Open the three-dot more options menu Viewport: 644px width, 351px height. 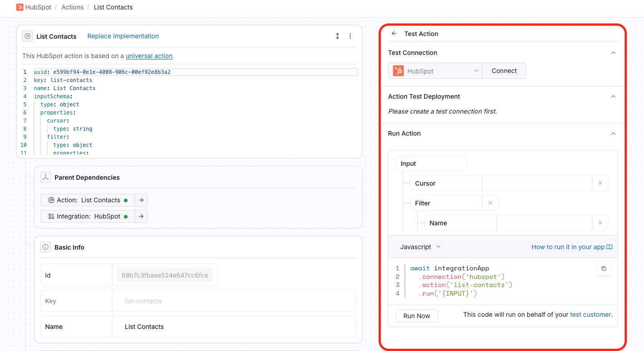[350, 36]
